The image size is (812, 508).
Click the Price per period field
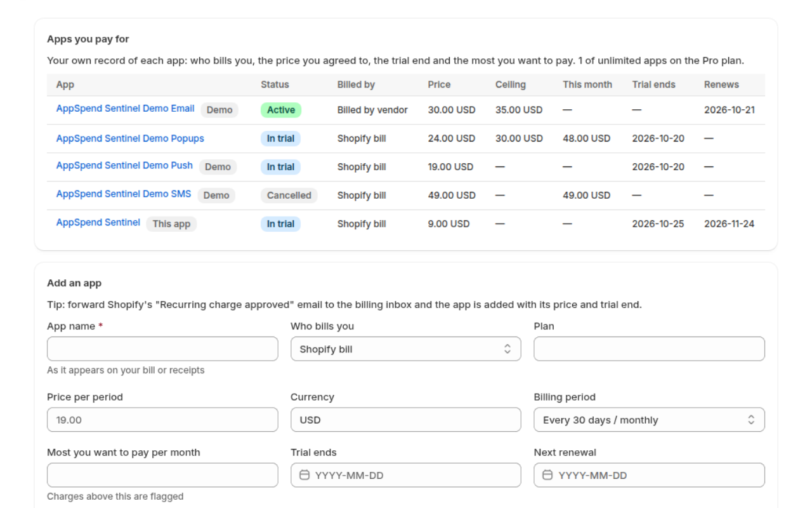[x=162, y=420]
